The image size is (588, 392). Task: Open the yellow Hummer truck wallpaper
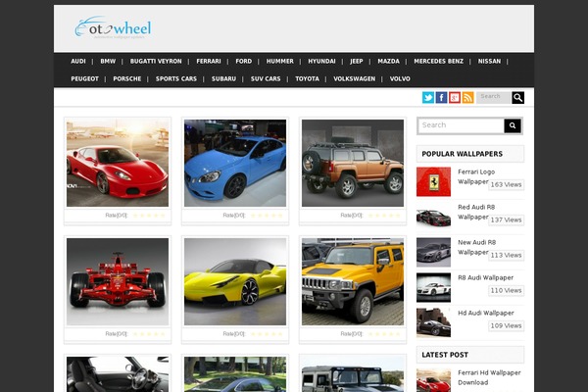tap(353, 281)
